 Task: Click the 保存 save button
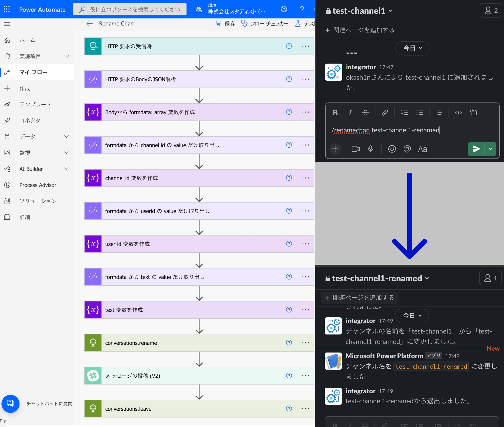[225, 23]
